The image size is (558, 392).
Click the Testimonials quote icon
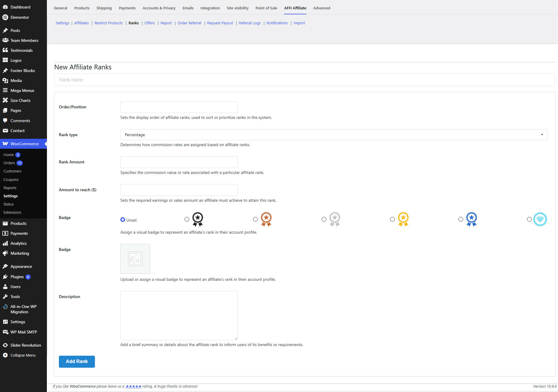point(5,50)
